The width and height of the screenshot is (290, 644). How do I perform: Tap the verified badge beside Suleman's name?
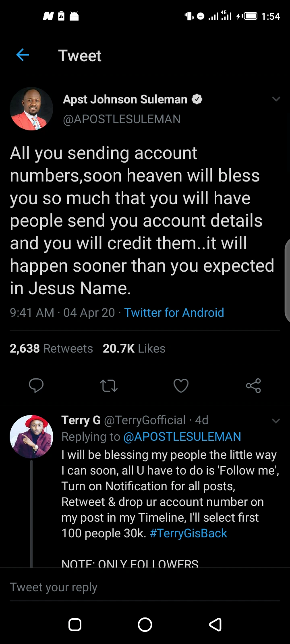tap(197, 99)
